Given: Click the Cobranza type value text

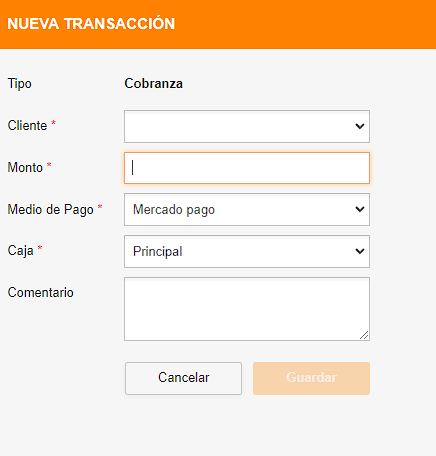Looking at the screenshot, I should (154, 83).
